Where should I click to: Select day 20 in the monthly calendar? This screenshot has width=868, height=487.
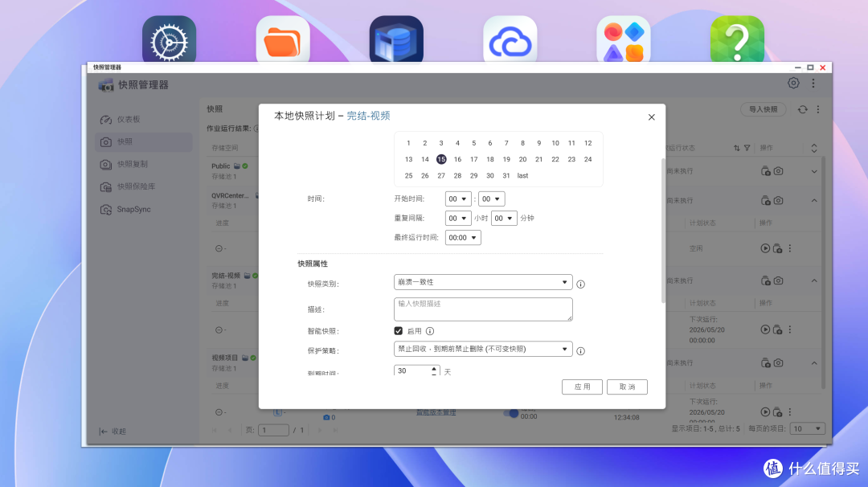point(522,159)
